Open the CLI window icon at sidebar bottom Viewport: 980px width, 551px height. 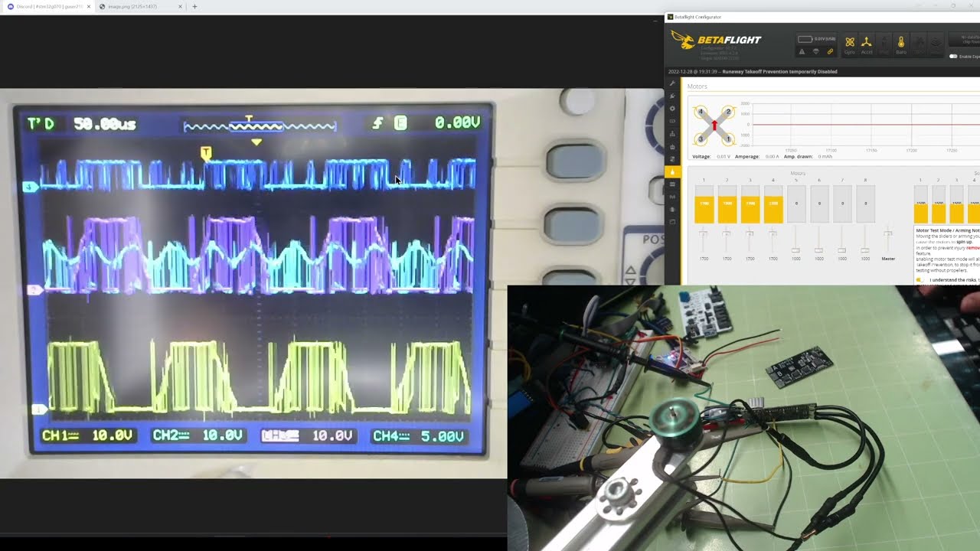click(672, 222)
